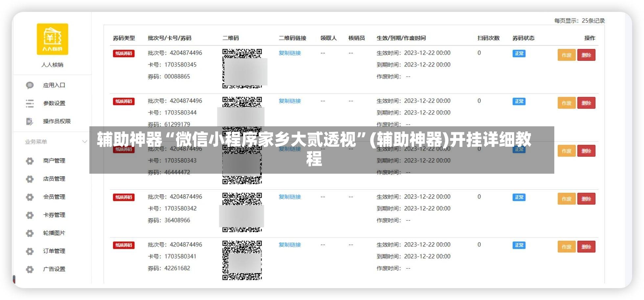Collapse the 业务菜单 section chevron

[x=84, y=142]
